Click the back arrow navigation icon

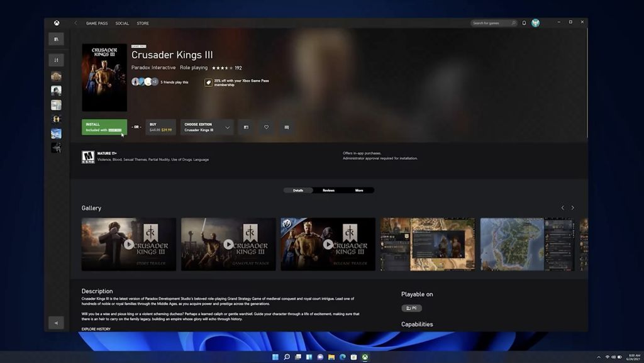76,23
